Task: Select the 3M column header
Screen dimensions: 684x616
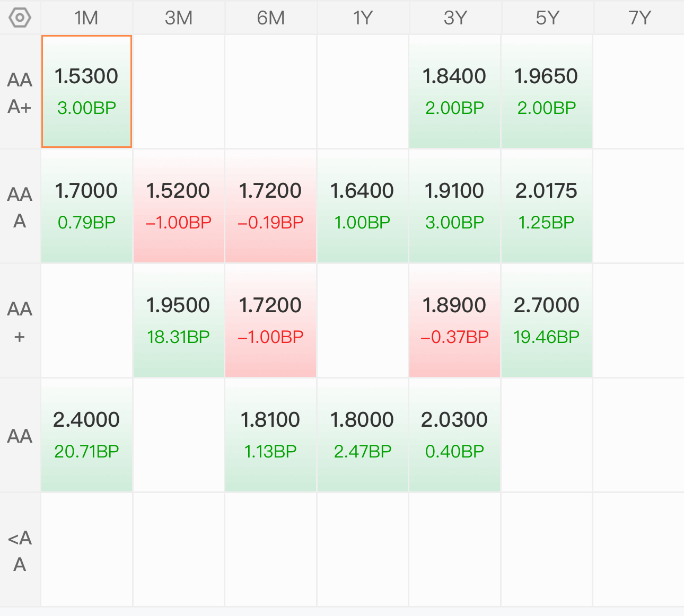Action: coord(179,18)
